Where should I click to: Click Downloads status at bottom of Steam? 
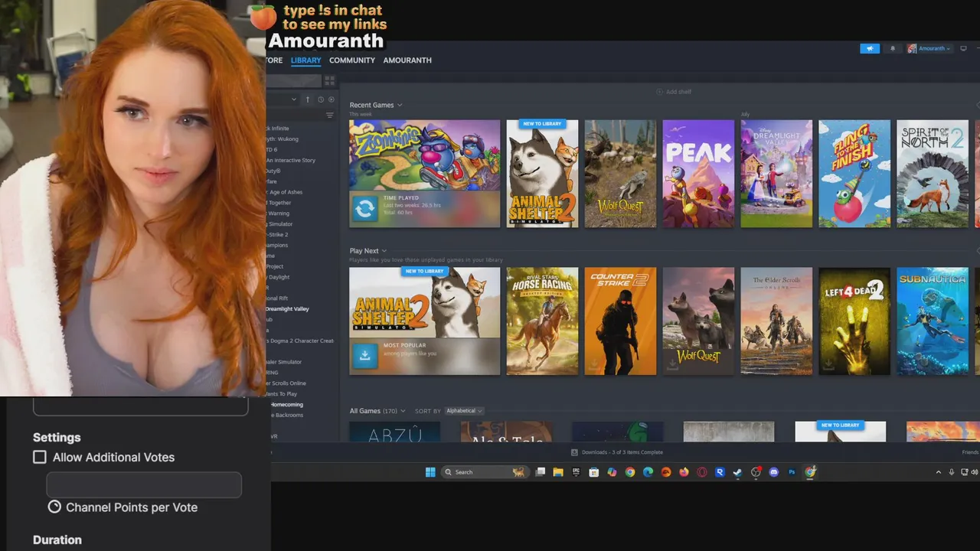point(617,452)
